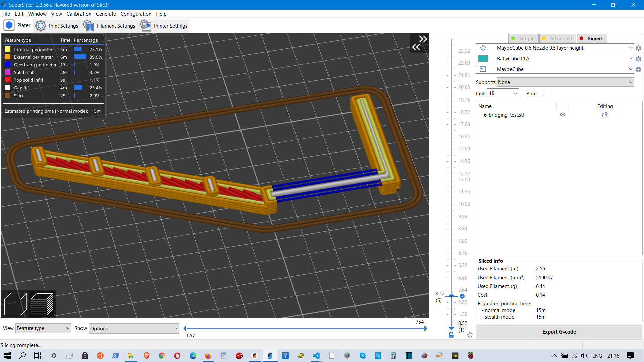Open Firefox from taskbar

point(208,356)
